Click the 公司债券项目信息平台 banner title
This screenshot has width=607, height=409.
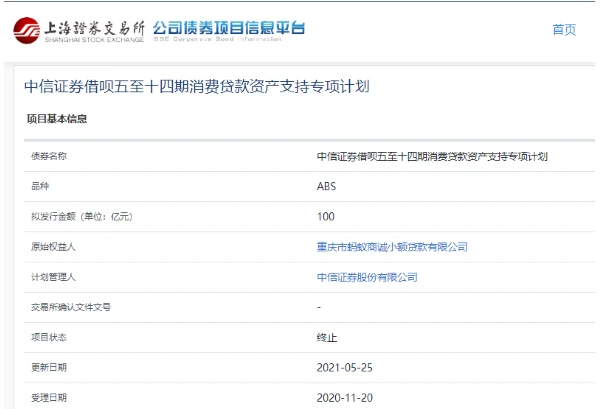pyautogui.click(x=229, y=28)
